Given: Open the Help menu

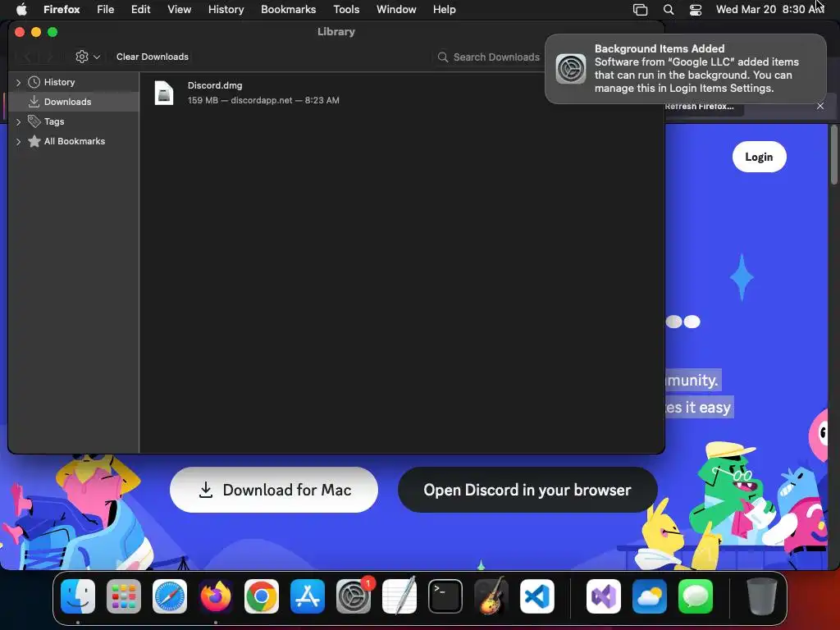Looking at the screenshot, I should (x=444, y=9).
